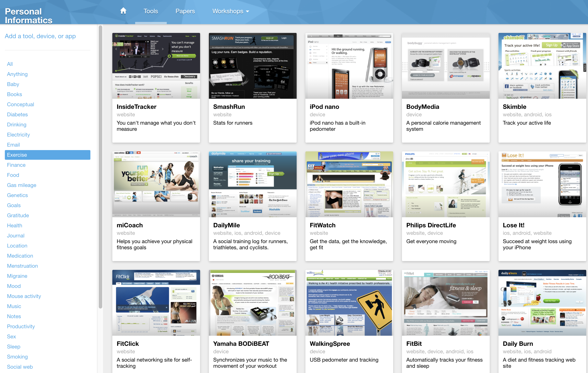Select the Journal category

[x=16, y=235]
